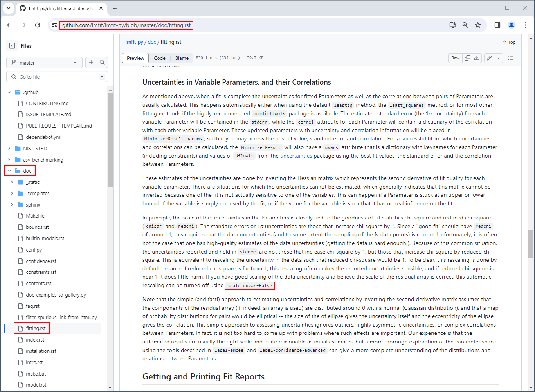
Task: Open CONTRIBUTING.md in the file tree
Action: coord(47,104)
